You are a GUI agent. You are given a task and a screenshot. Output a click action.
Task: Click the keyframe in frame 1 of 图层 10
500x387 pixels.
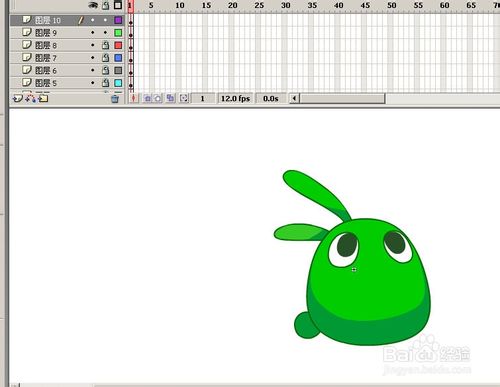click(131, 20)
